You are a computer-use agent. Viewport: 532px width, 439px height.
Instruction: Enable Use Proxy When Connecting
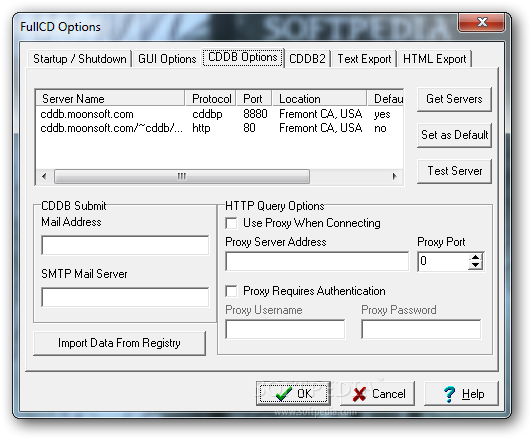pyautogui.click(x=231, y=223)
